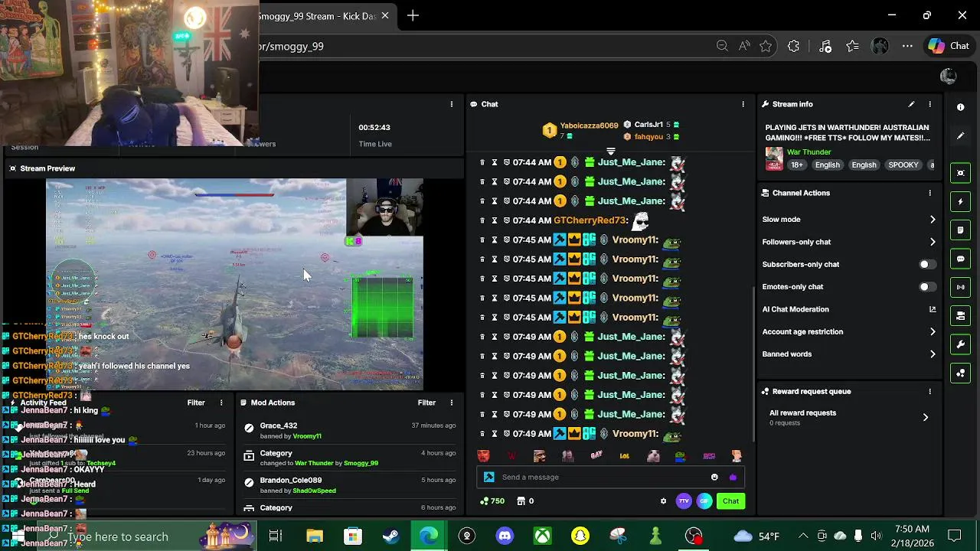The height and width of the screenshot is (551, 980).
Task: Open chat settings gear
Action: coord(663,501)
